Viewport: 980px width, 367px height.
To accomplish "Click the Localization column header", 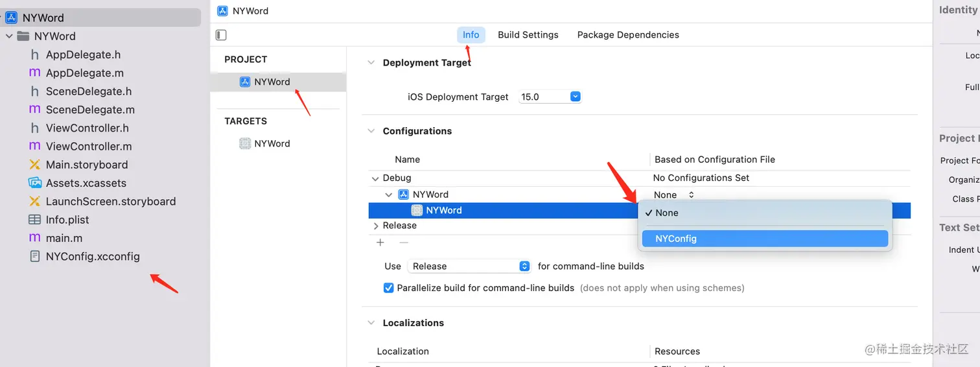I will (x=403, y=351).
